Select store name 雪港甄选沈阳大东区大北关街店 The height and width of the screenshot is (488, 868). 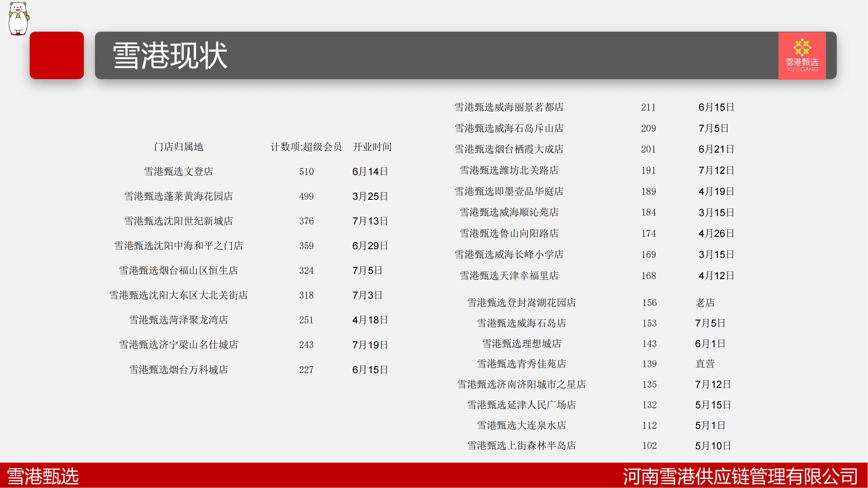pyautogui.click(x=179, y=295)
